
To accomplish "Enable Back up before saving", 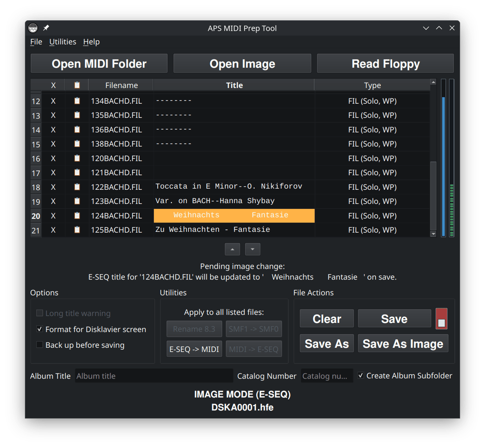I will pos(40,345).
